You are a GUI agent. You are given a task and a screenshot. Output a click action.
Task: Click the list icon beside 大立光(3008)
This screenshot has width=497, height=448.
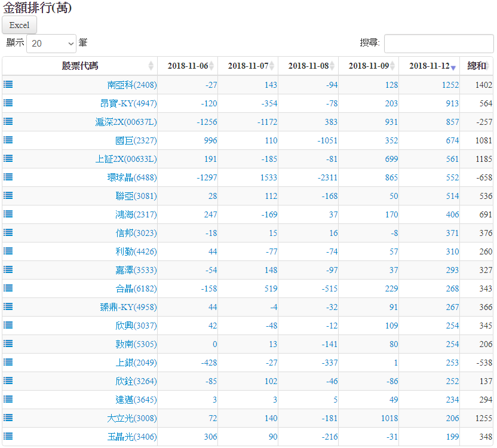tap(8, 418)
